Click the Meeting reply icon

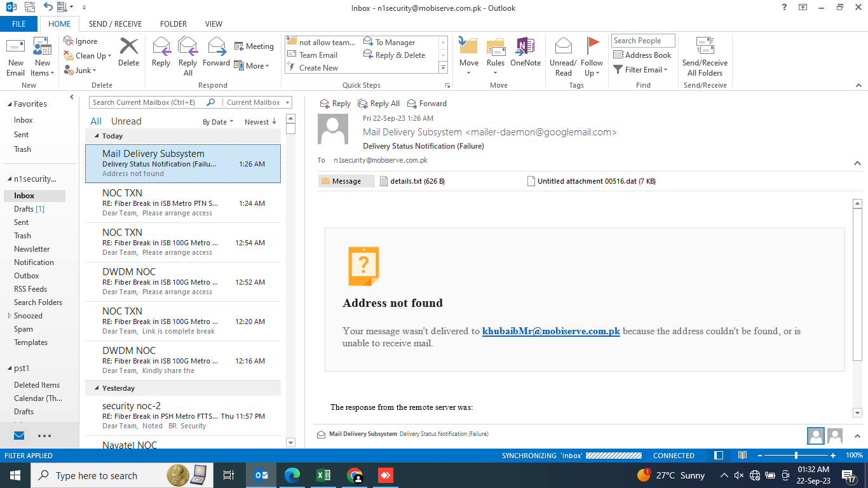[240, 46]
